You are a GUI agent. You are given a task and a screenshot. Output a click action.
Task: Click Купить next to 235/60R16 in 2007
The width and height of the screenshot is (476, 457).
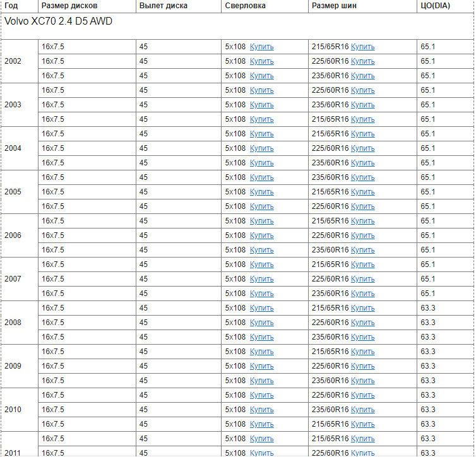point(363,294)
